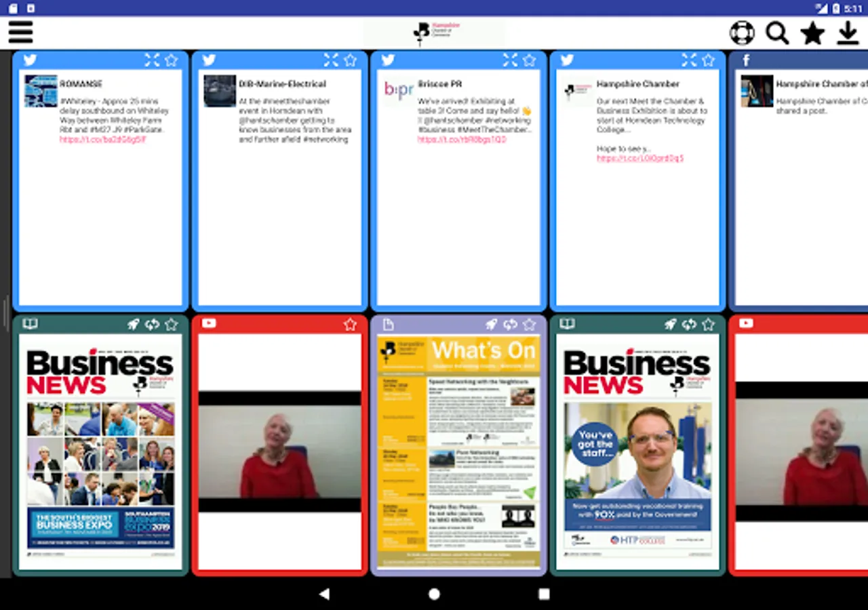Expand the Briscoe PR tweet card
The height and width of the screenshot is (610, 868).
coord(510,60)
